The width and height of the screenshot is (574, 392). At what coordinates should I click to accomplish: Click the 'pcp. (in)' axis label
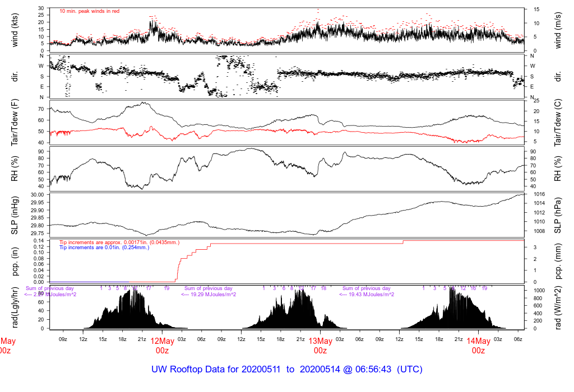click(x=15, y=262)
